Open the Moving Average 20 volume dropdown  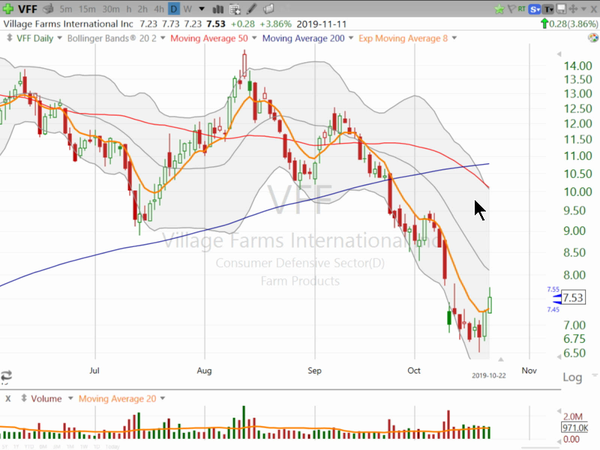163,399
